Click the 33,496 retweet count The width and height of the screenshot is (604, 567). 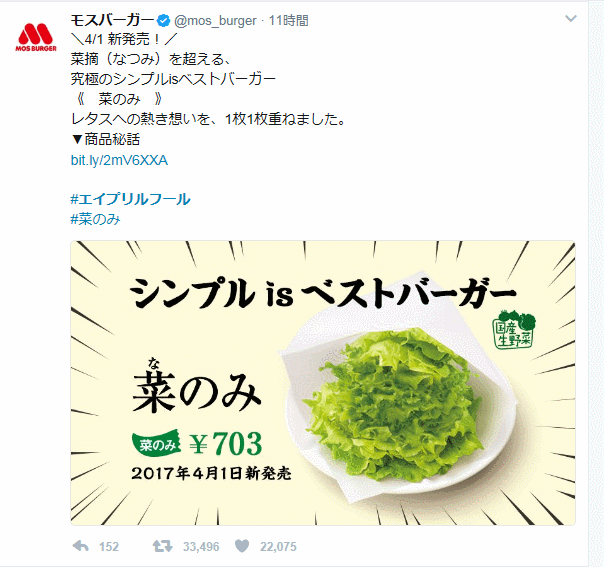(x=201, y=546)
